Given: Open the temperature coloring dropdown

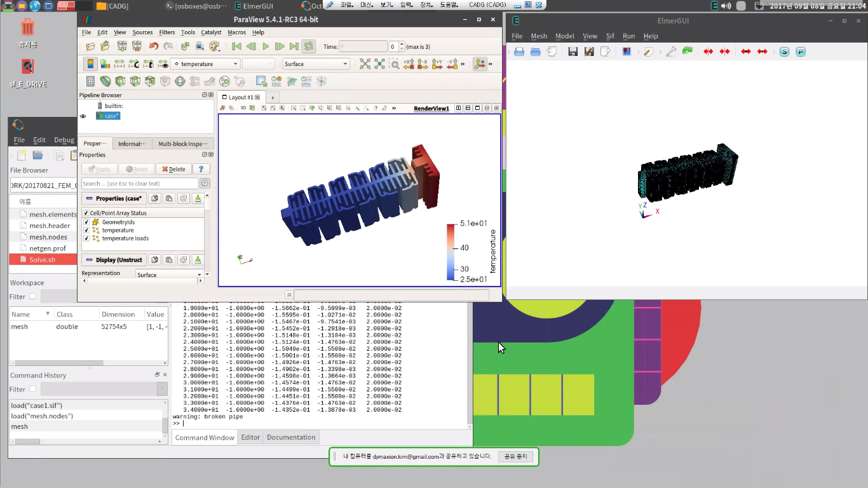Looking at the screenshot, I should click(205, 64).
